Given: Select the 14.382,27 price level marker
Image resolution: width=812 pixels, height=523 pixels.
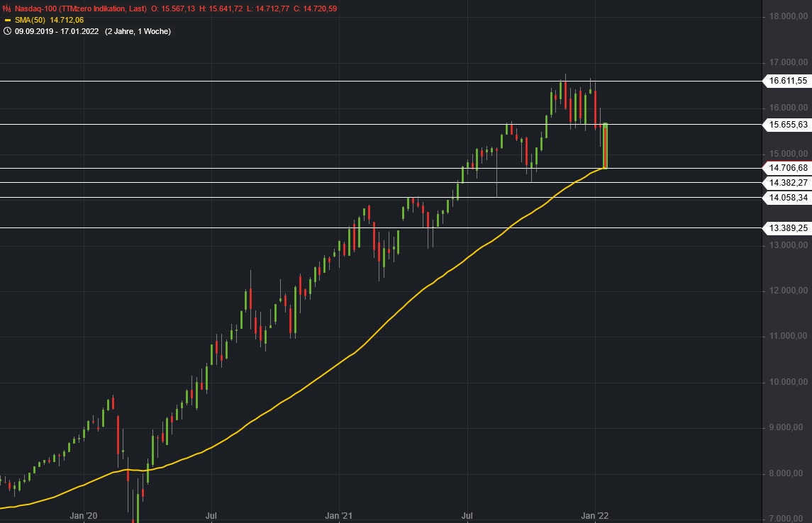Looking at the screenshot, I should coord(788,182).
